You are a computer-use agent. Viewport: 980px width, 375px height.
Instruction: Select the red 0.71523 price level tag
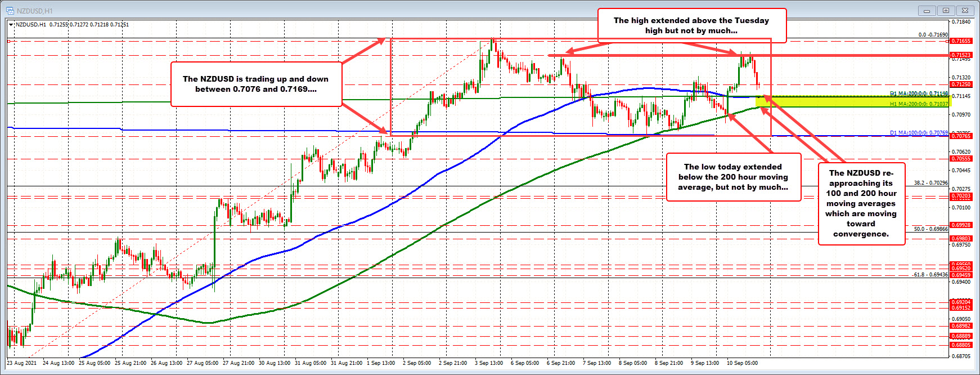point(960,55)
